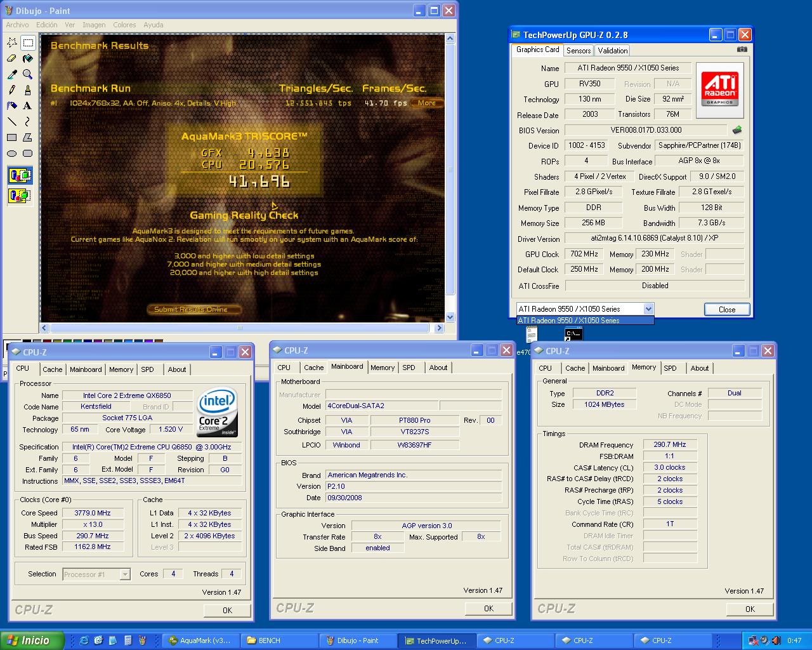Select the Pencil tool in Paint
Image resolution: width=812 pixels, height=650 pixels.
[x=12, y=90]
